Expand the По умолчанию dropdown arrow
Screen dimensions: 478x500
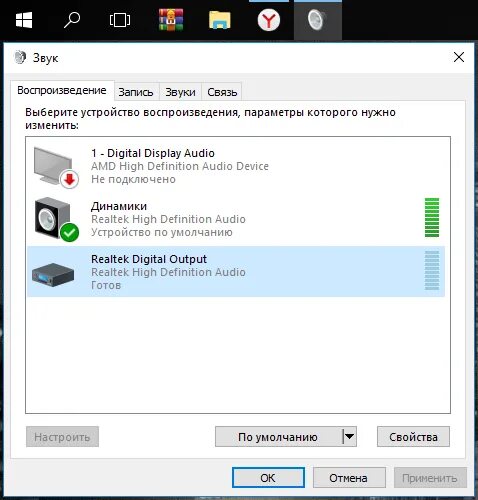coord(349,437)
